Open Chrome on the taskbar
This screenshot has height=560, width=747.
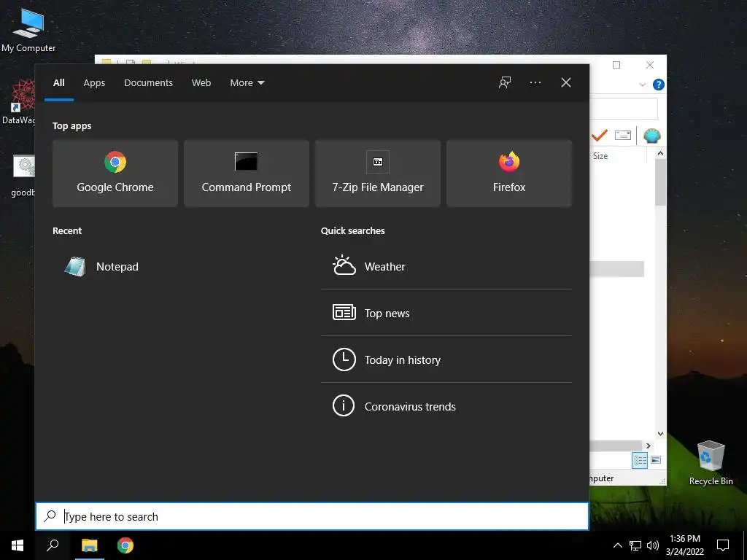coord(125,545)
